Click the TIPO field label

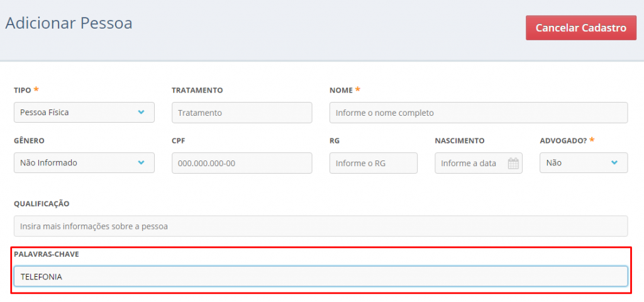point(23,91)
